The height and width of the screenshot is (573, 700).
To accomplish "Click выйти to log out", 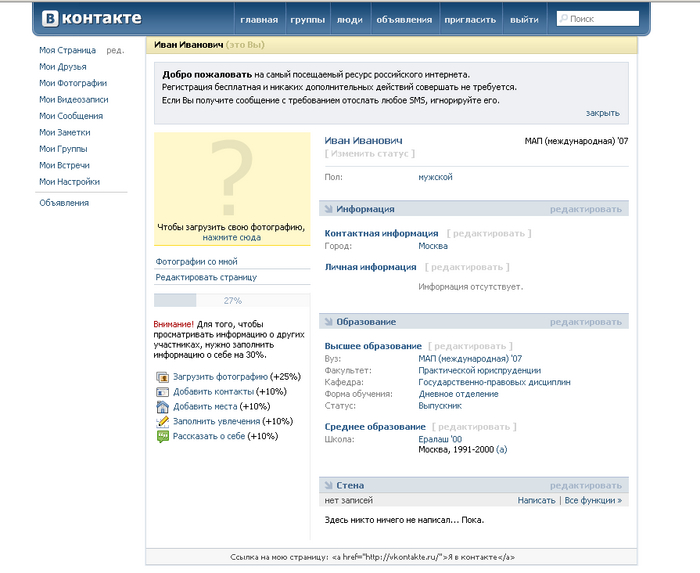I will click(524, 20).
